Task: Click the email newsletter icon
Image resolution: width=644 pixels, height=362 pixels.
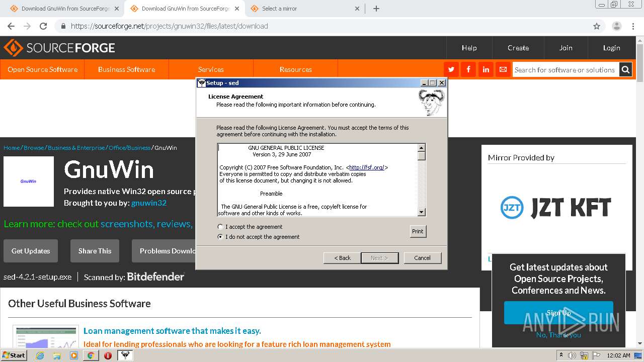Action: tap(503, 69)
